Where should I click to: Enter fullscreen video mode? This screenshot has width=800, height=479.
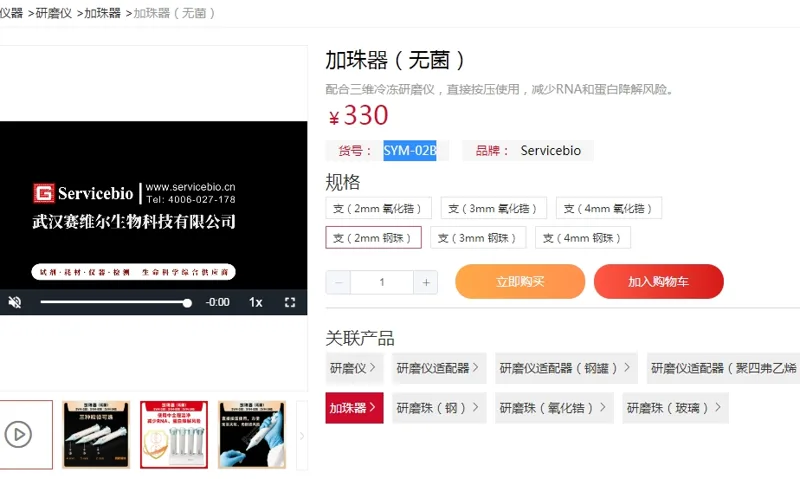coord(290,302)
